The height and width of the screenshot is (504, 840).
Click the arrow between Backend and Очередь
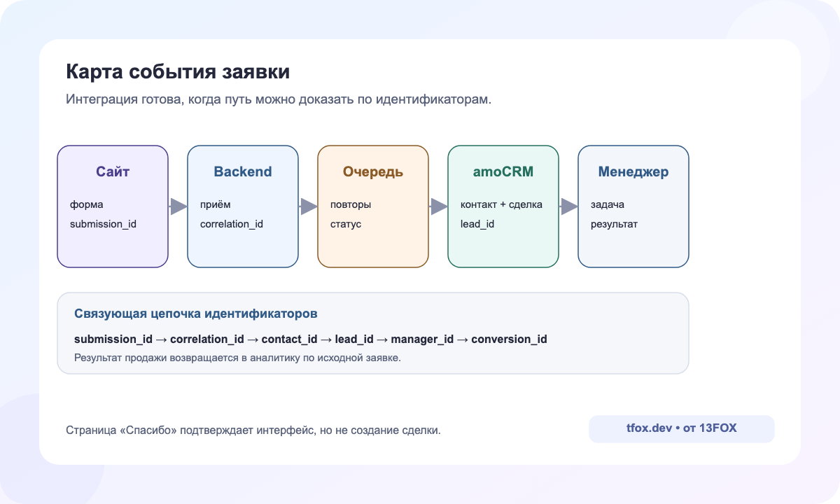[308, 206]
